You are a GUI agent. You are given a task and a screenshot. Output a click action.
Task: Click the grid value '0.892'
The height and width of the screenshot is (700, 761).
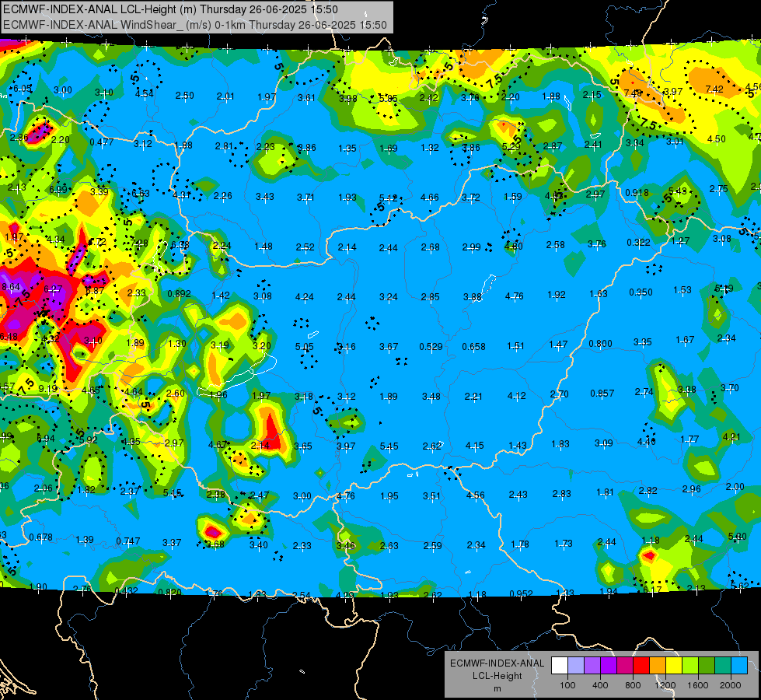[179, 293]
